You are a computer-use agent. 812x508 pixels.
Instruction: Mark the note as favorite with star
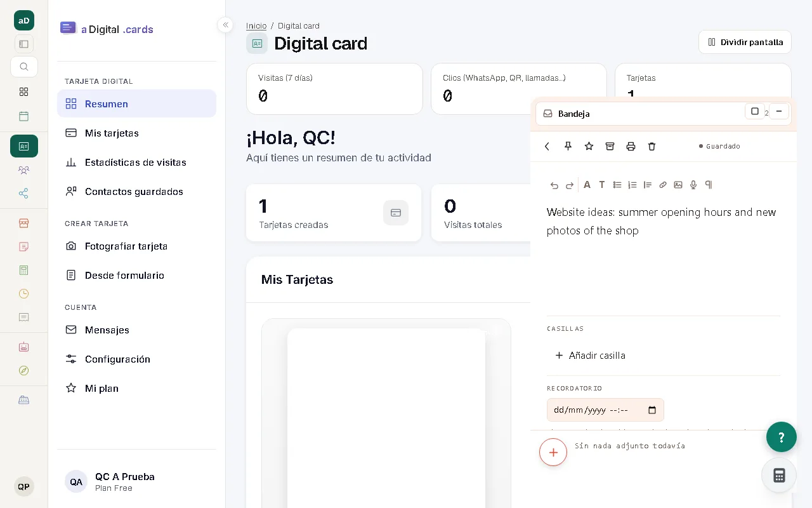(x=589, y=146)
